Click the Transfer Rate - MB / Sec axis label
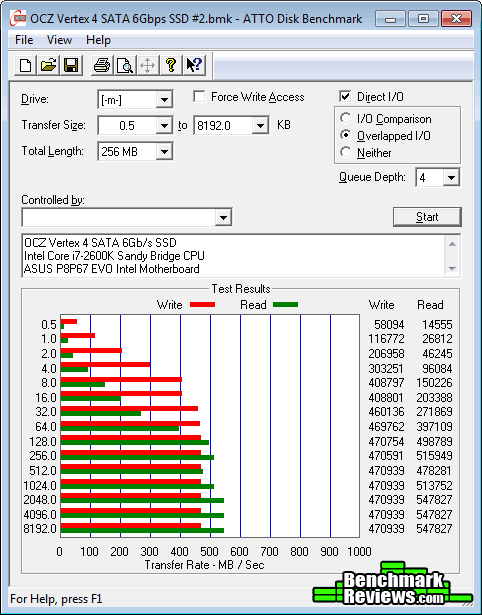482x615 pixels. [204, 565]
